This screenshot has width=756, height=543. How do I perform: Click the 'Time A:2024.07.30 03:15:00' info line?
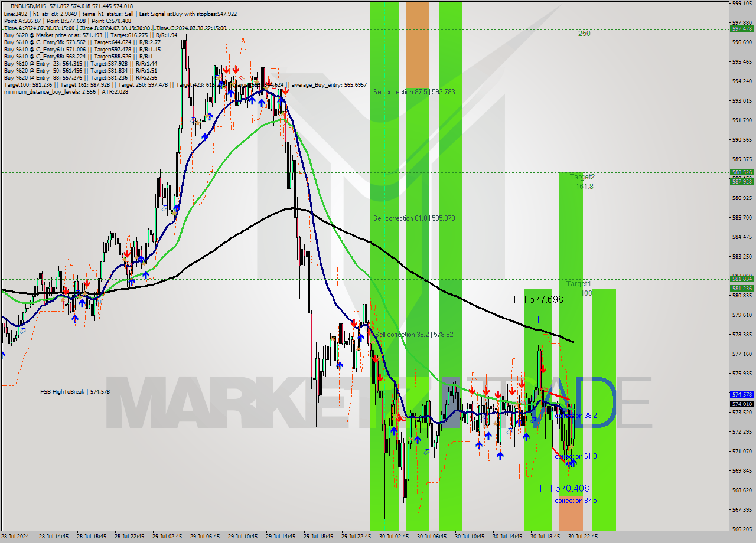point(115,28)
